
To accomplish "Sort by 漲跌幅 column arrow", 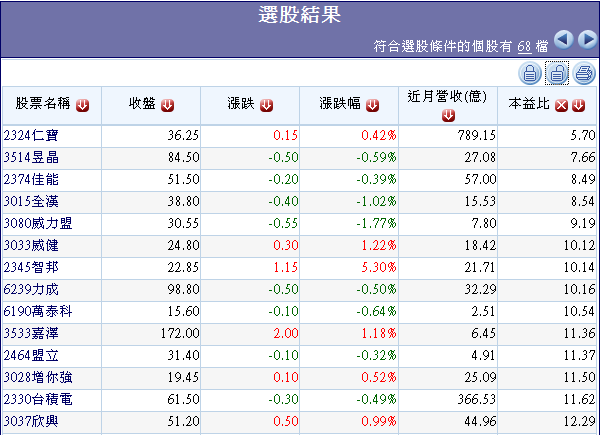I will point(372,105).
